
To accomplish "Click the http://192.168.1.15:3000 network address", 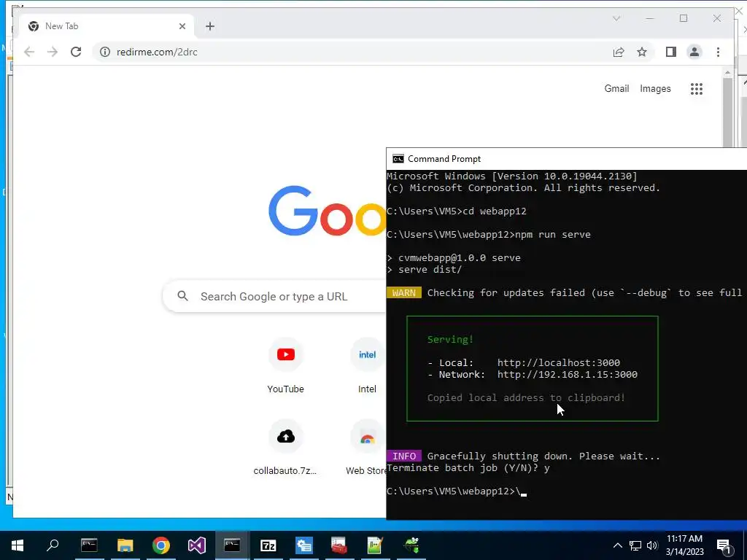I will (567, 375).
